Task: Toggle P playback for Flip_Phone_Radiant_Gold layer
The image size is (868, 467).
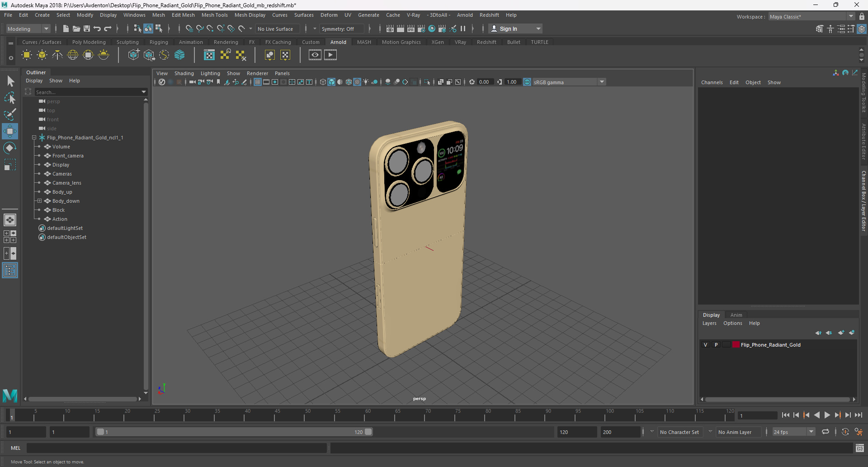Action: pyautogui.click(x=716, y=345)
